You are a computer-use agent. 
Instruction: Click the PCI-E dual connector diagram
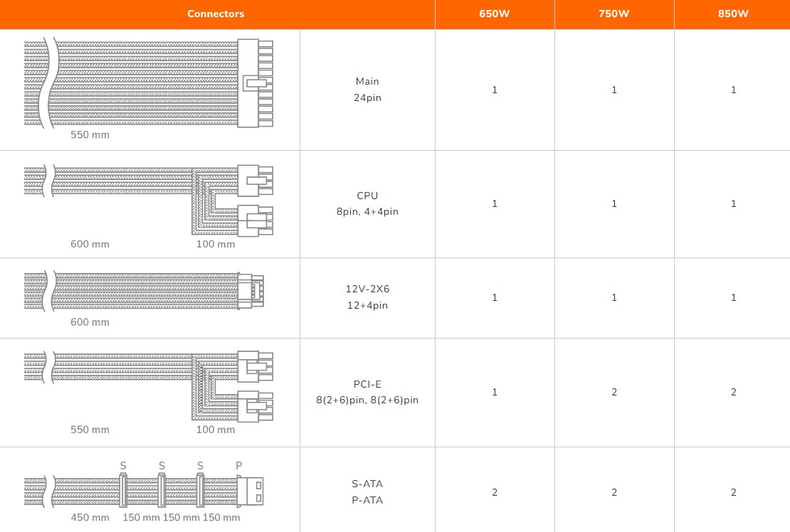pyautogui.click(x=149, y=385)
